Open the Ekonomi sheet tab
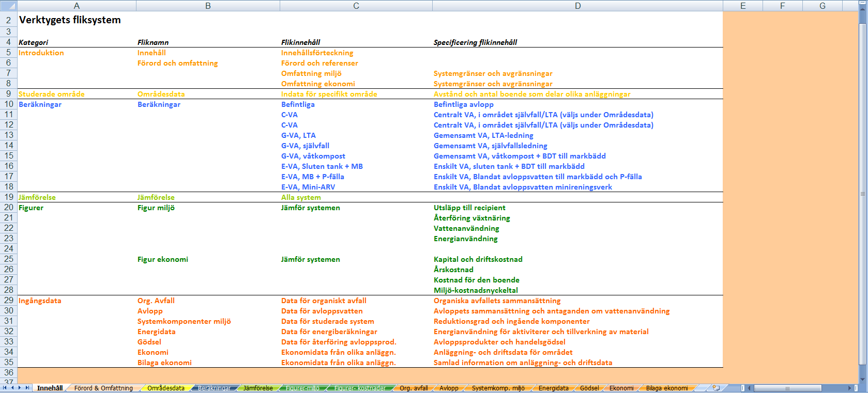 621,388
